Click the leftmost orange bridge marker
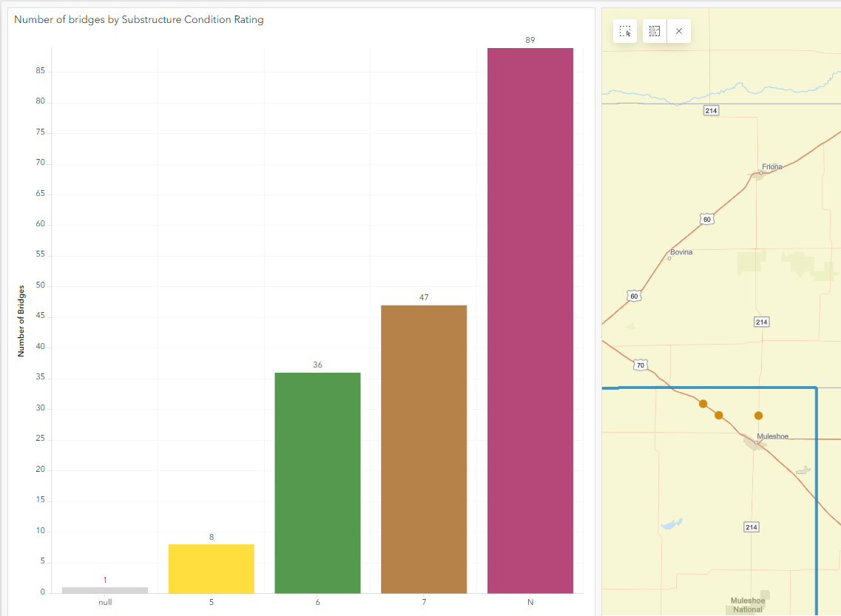The height and width of the screenshot is (616, 841). (702, 404)
